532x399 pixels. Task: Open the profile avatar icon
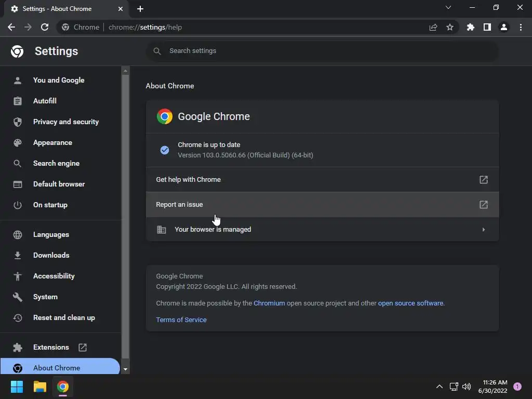(504, 27)
